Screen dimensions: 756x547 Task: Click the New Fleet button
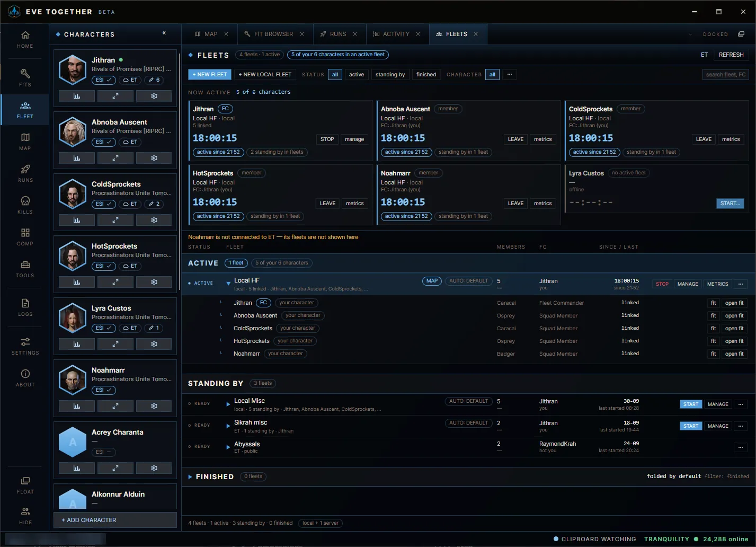pyautogui.click(x=210, y=75)
